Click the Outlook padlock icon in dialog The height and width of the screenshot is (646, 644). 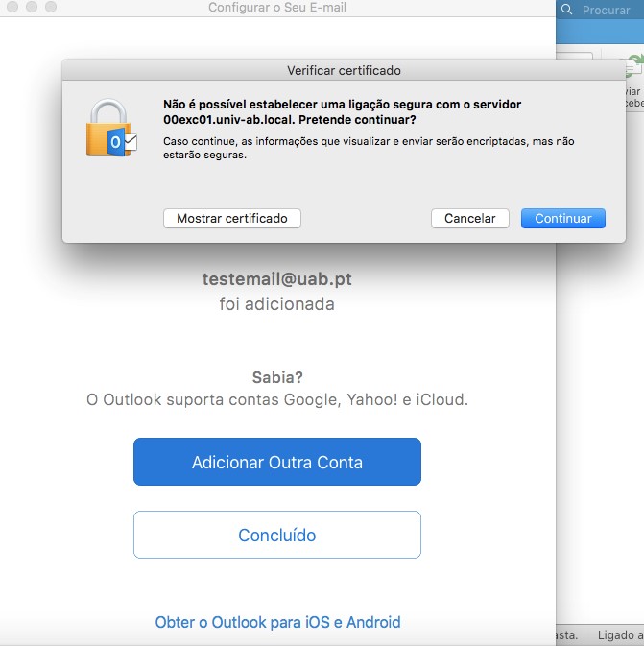pyautogui.click(x=110, y=126)
